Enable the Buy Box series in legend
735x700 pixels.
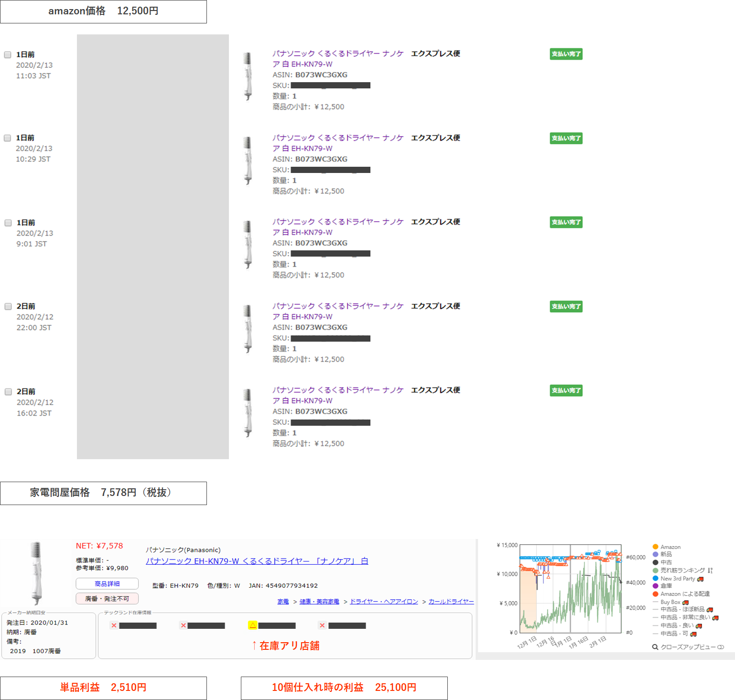670,602
